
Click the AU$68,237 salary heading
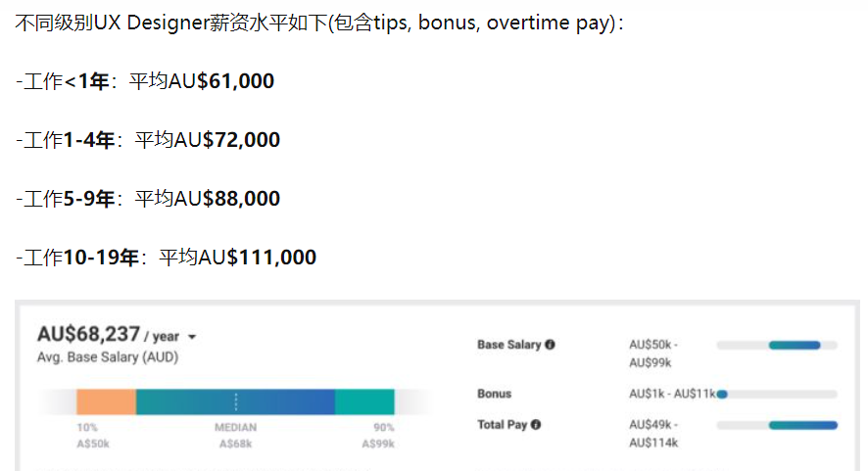click(88, 334)
